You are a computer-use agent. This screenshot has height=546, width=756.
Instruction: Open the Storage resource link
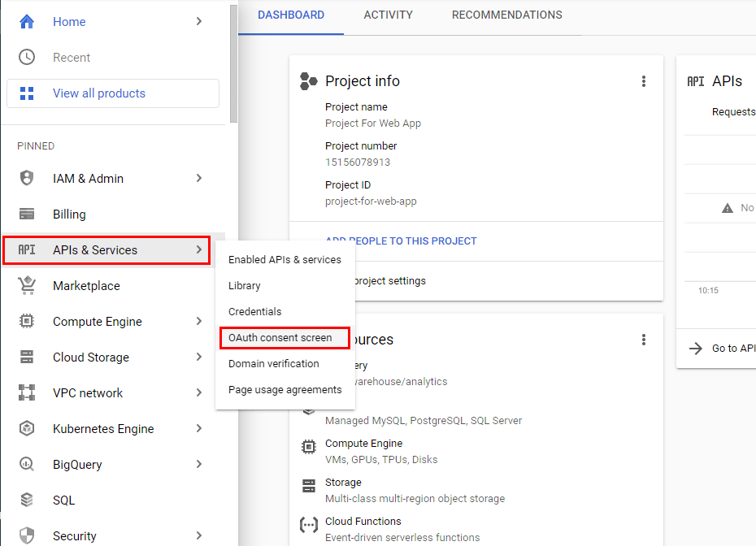click(x=343, y=483)
